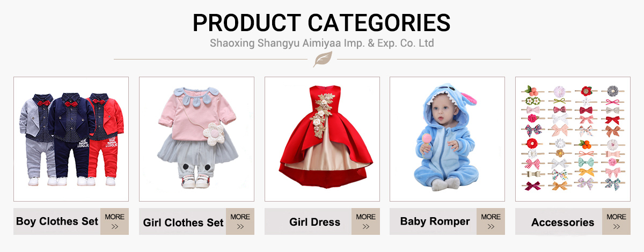Open the Girl Dress category label
The height and width of the screenshot is (252, 644).
tap(314, 222)
